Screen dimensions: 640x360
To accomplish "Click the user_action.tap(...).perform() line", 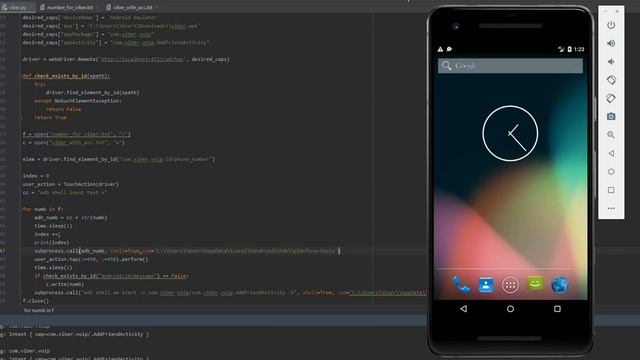I will coord(91,259).
